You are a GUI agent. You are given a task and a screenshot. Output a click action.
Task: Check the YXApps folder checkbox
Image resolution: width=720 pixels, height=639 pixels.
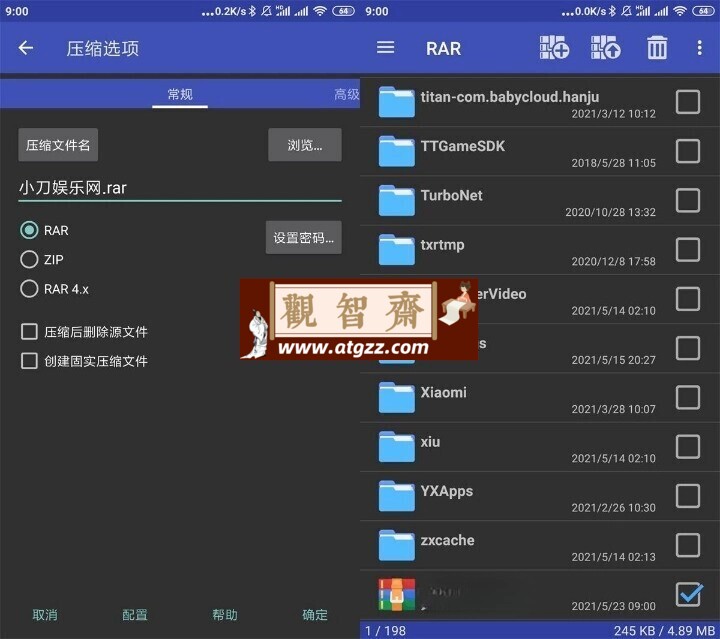point(688,496)
